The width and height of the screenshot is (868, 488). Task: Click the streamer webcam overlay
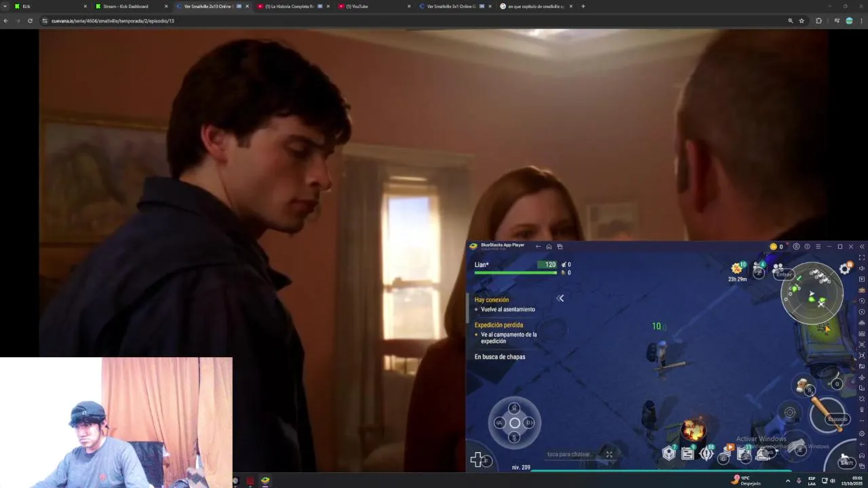click(x=116, y=422)
